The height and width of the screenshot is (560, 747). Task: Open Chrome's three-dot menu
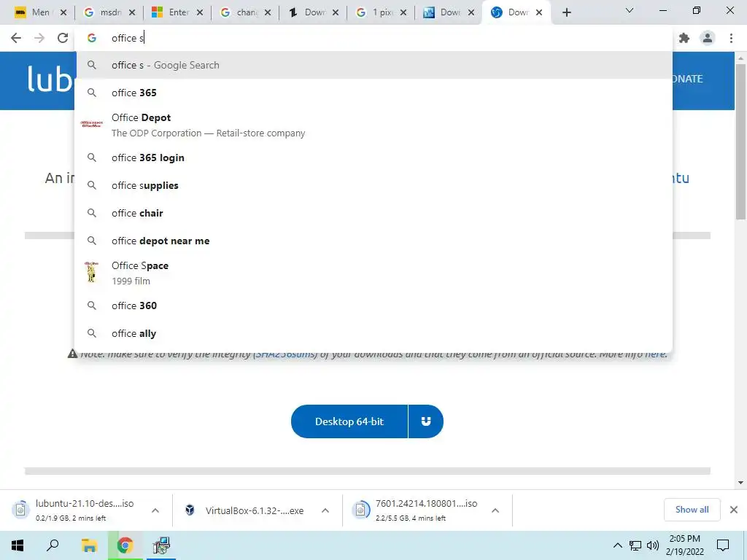tap(731, 38)
